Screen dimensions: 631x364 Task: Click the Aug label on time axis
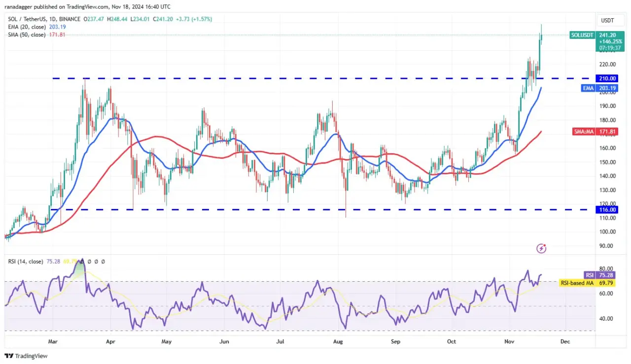pos(338,341)
